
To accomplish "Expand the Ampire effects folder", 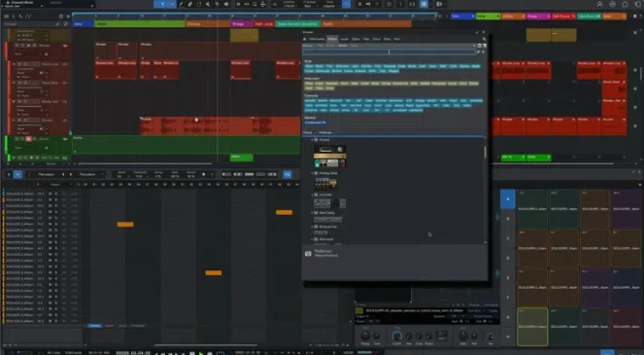I will (x=312, y=140).
